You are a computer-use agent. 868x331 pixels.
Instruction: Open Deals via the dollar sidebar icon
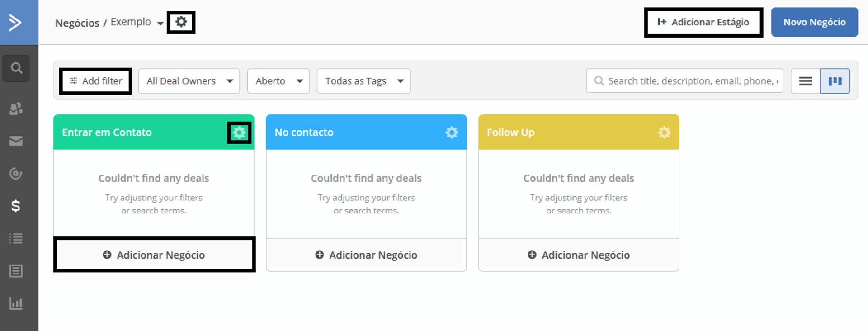point(16,206)
